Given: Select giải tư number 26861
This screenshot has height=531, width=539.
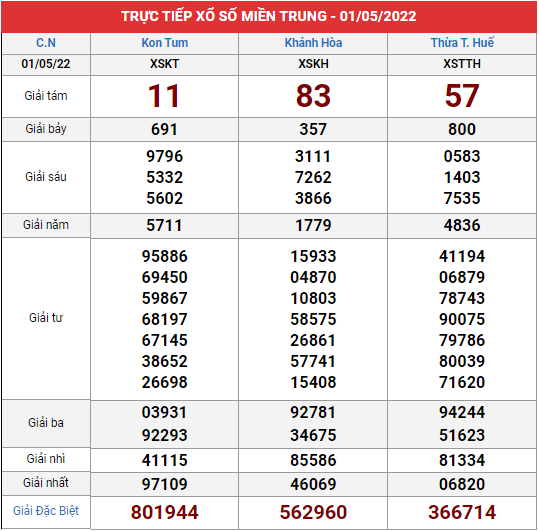Looking at the screenshot, I should click(313, 340).
